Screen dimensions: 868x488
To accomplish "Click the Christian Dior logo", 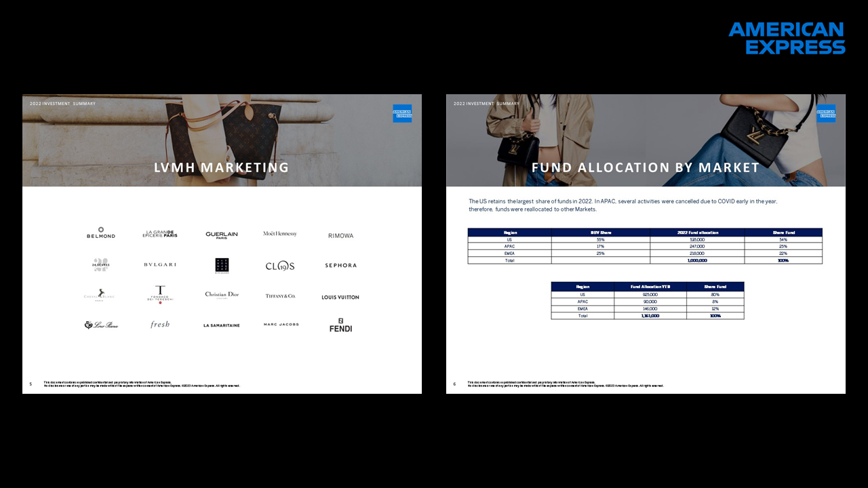I will tap(222, 295).
